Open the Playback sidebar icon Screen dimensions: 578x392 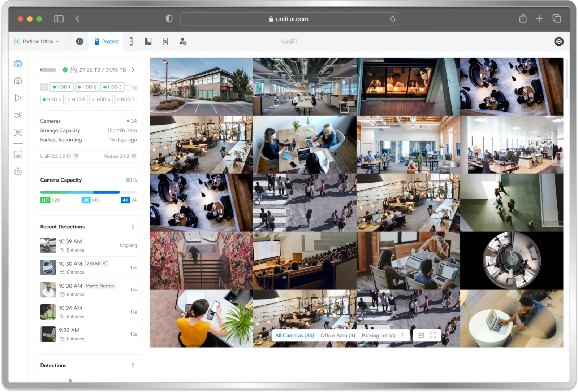click(18, 98)
